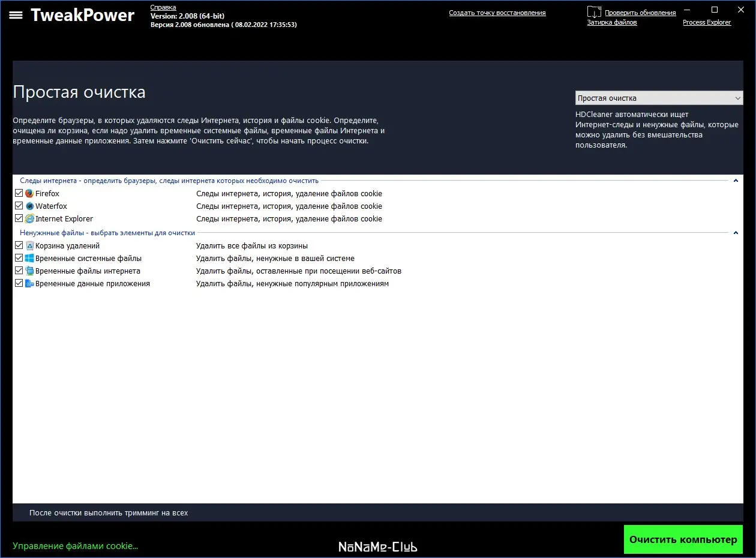Image resolution: width=756 pixels, height=558 pixels.
Task: Click Удалить файлы, ненужные популярным приложениям
Action: tap(292, 283)
